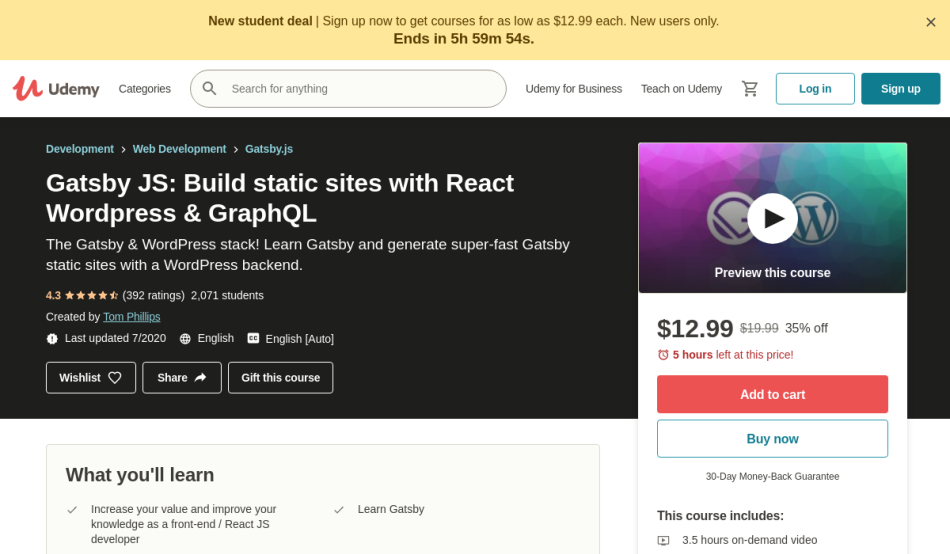The image size is (950, 554).
Task: Click the Buy now button
Action: pos(772,438)
